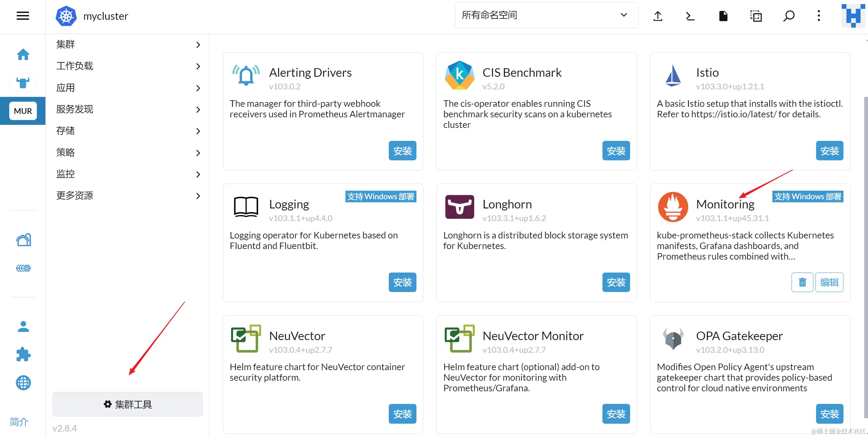This screenshot has width=868, height=437.
Task: Open the kubectl shell terminal icon
Action: (690, 16)
